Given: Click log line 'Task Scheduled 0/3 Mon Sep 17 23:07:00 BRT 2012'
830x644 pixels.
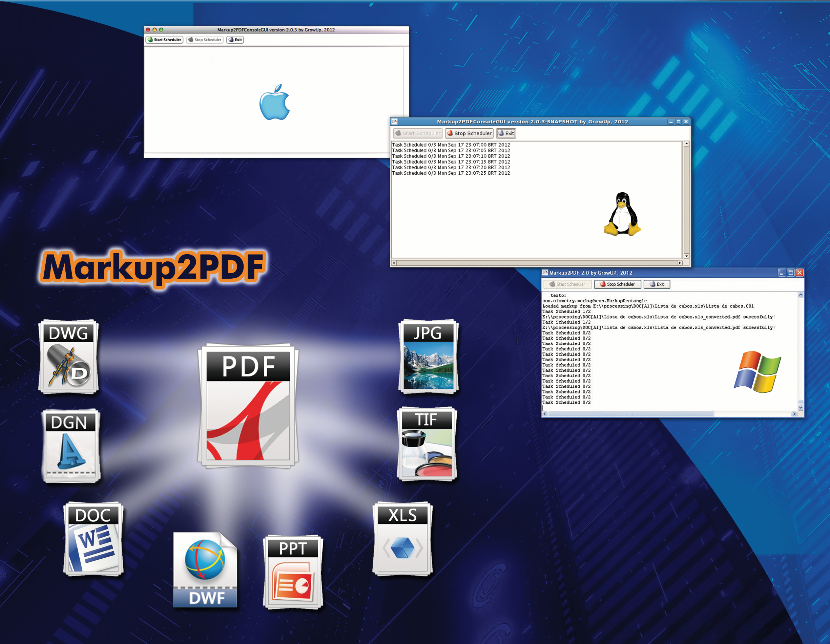Looking at the screenshot, I should pyautogui.click(x=451, y=145).
